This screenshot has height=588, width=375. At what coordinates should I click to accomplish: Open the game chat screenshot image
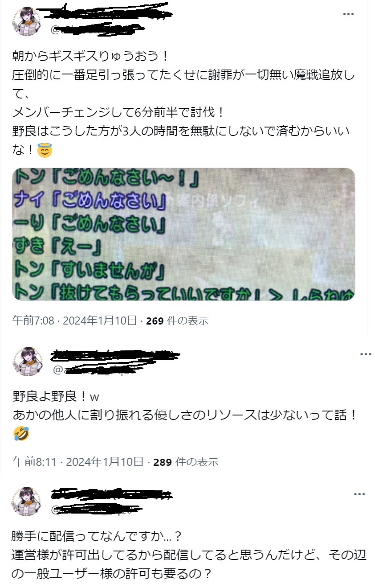[x=183, y=234]
